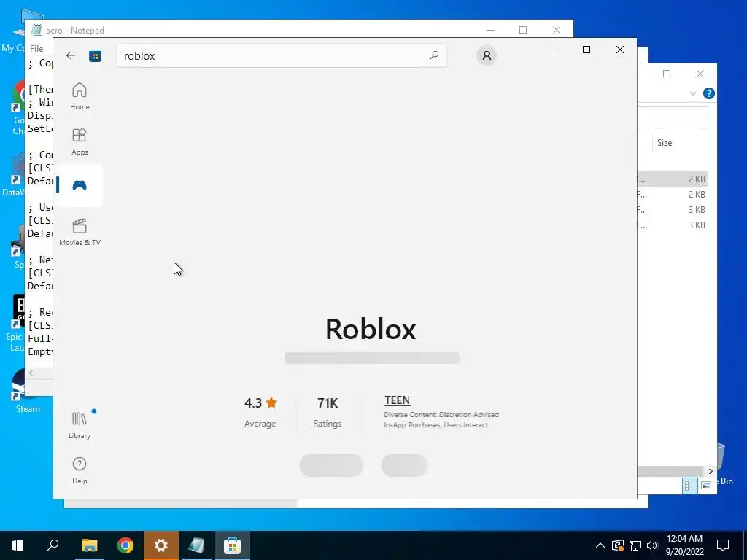Open the Home section in the Store sidebar
The image size is (747, 560).
[x=80, y=96]
